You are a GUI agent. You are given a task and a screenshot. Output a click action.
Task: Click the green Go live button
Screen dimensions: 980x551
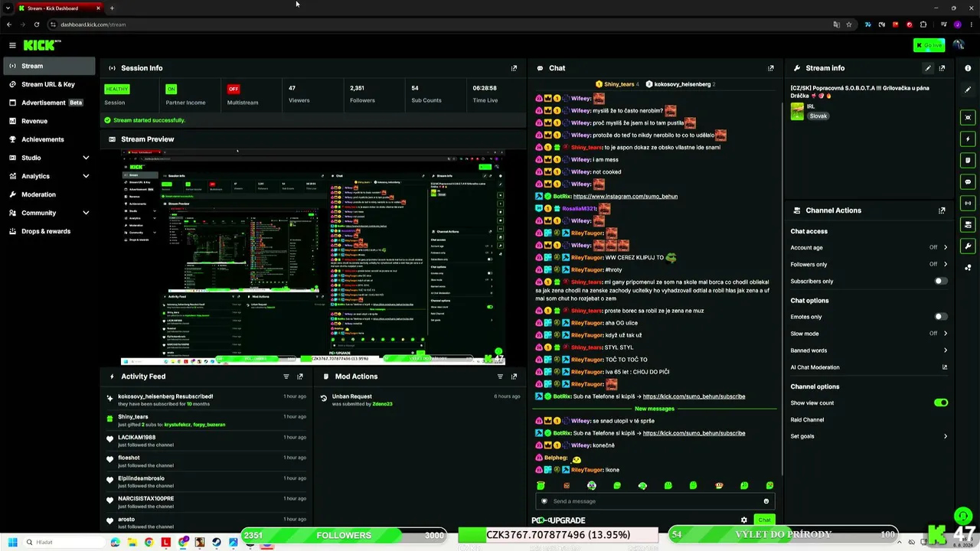[x=929, y=45]
